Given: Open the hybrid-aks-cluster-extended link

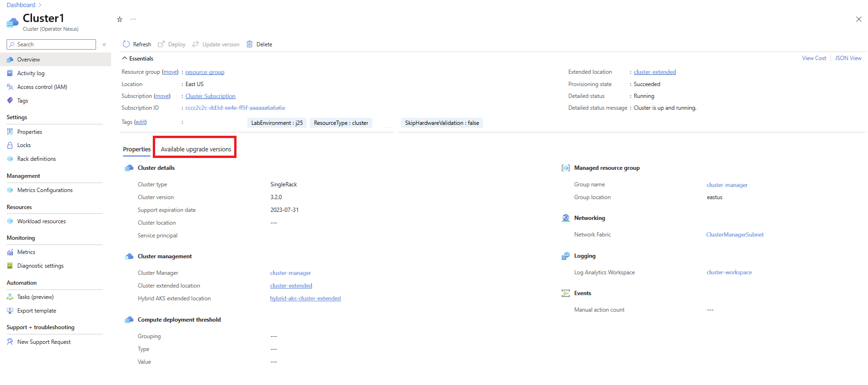Looking at the screenshot, I should [x=306, y=298].
